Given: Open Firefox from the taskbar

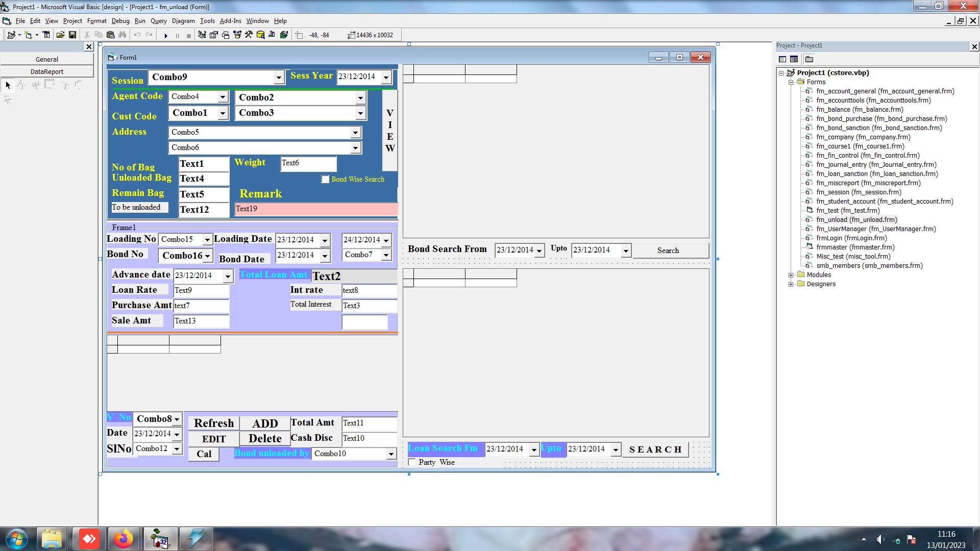Looking at the screenshot, I should [123, 539].
